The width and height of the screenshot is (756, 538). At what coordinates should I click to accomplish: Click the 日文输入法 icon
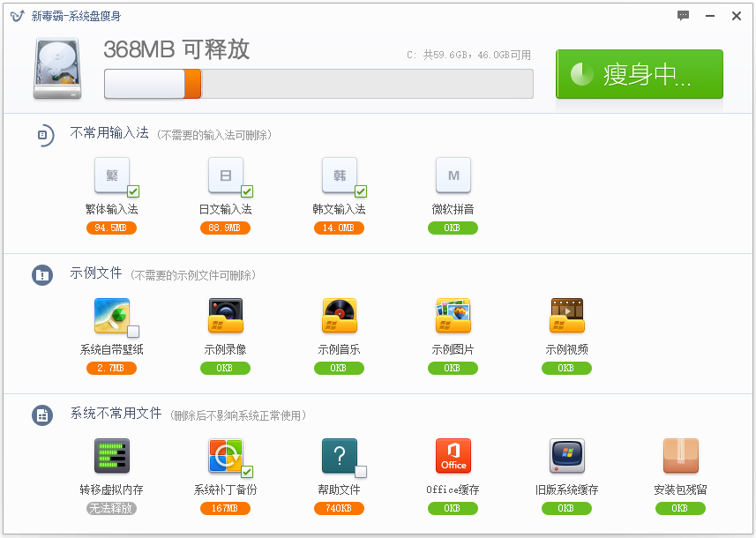pos(226,175)
